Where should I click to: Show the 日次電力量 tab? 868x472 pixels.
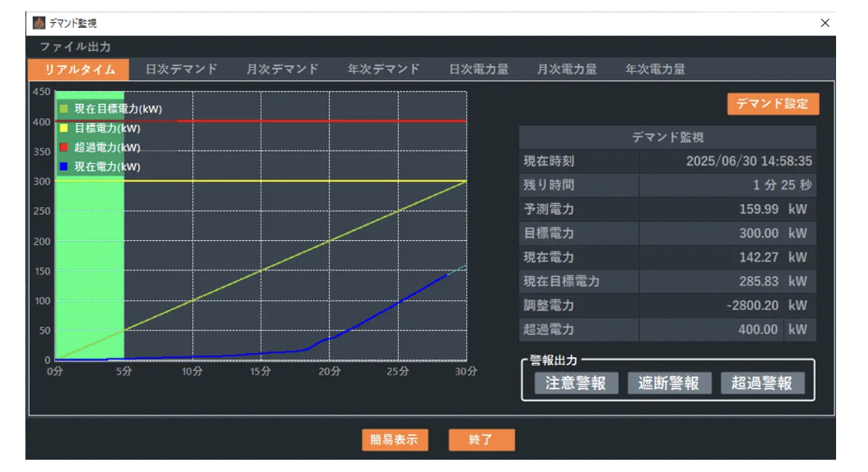tap(479, 70)
